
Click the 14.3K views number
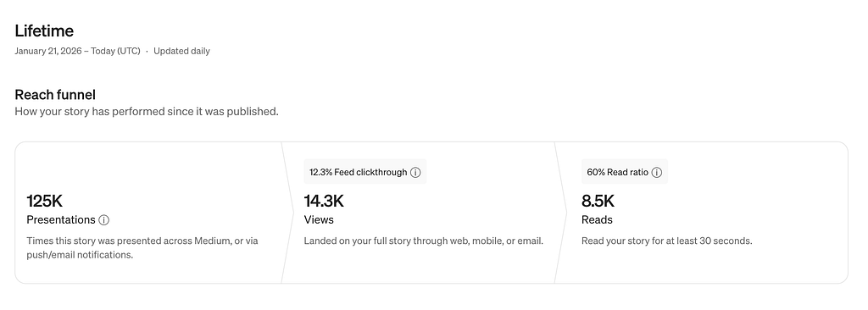[324, 201]
